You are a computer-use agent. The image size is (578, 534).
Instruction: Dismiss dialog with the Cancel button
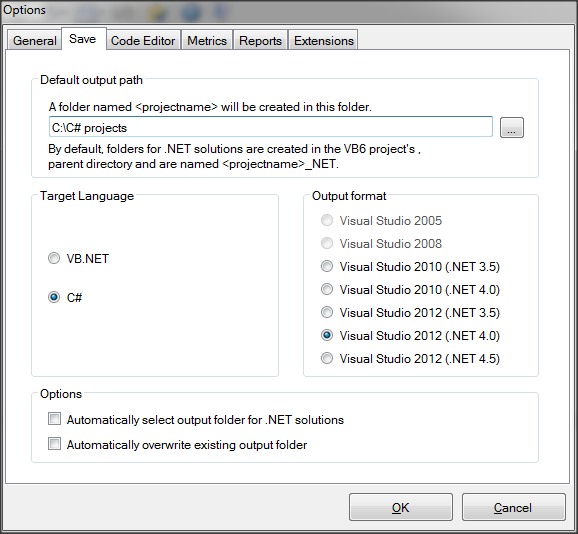(513, 507)
